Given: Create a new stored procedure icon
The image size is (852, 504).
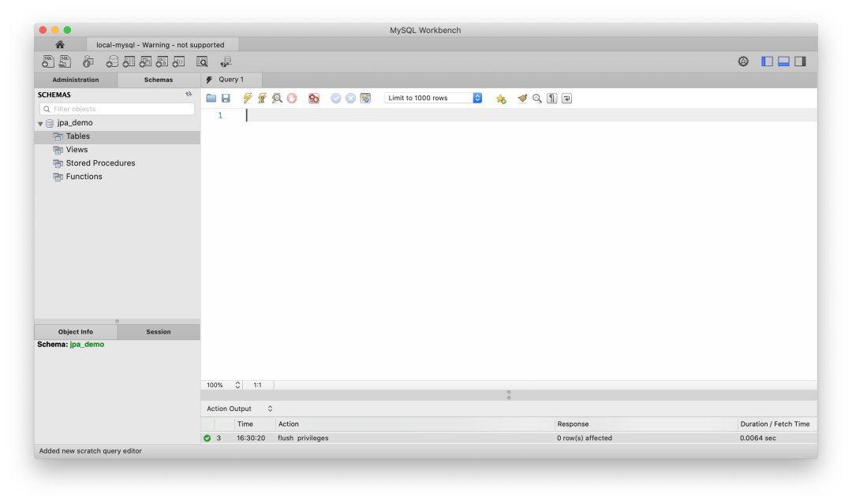Looking at the screenshot, I should pyautogui.click(x=162, y=62).
